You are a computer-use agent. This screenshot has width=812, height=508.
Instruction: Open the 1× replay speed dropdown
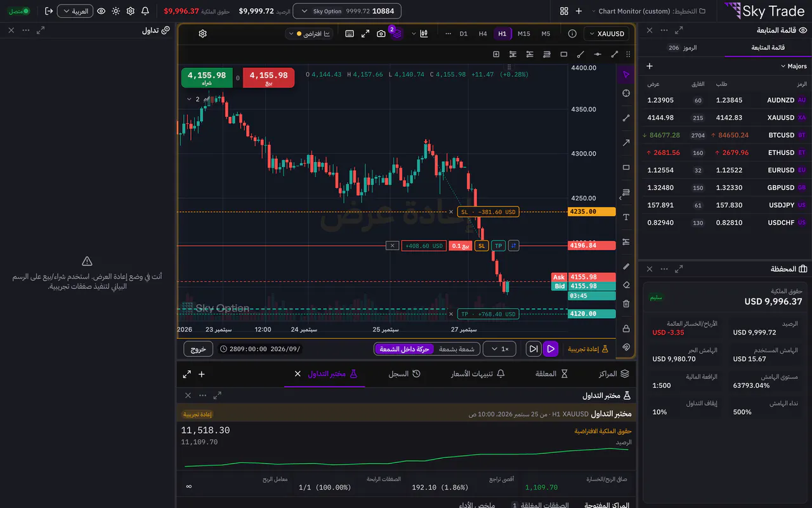(x=499, y=349)
